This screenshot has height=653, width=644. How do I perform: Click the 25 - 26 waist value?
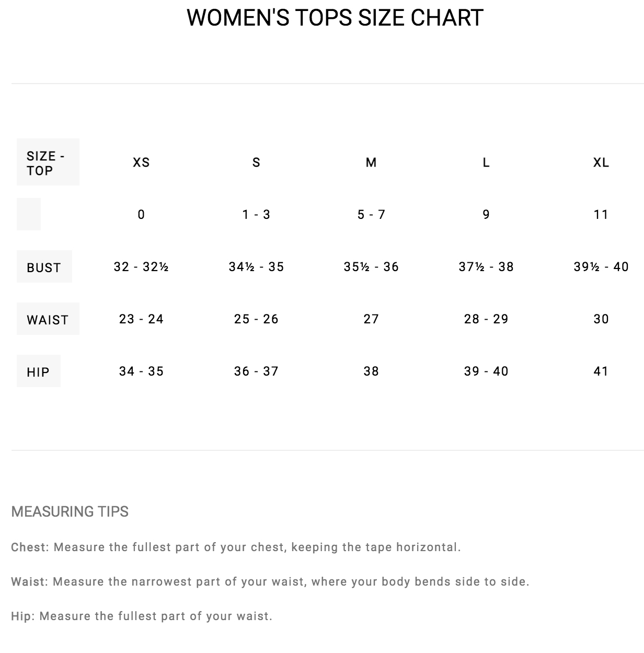point(256,319)
